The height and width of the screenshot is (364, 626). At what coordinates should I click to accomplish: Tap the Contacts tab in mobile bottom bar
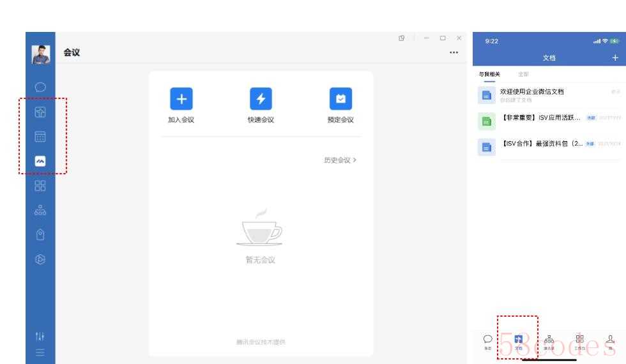(x=549, y=342)
